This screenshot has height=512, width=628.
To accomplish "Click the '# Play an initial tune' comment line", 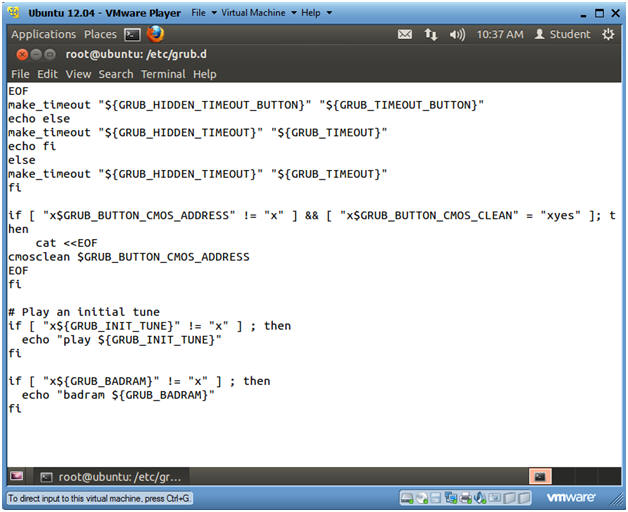I will point(84,312).
